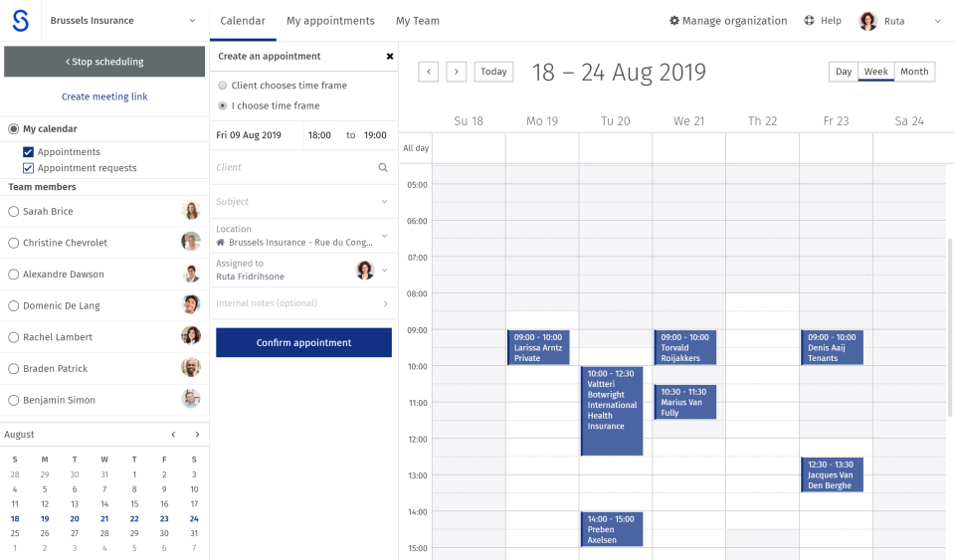Image resolution: width=955 pixels, height=560 pixels.
Task: Select Alexandre Dawson team member radio
Action: tap(13, 275)
